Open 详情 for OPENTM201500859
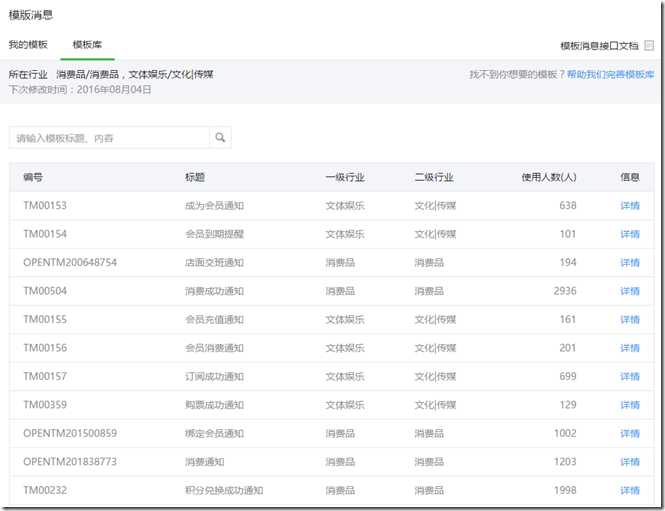 coord(630,433)
